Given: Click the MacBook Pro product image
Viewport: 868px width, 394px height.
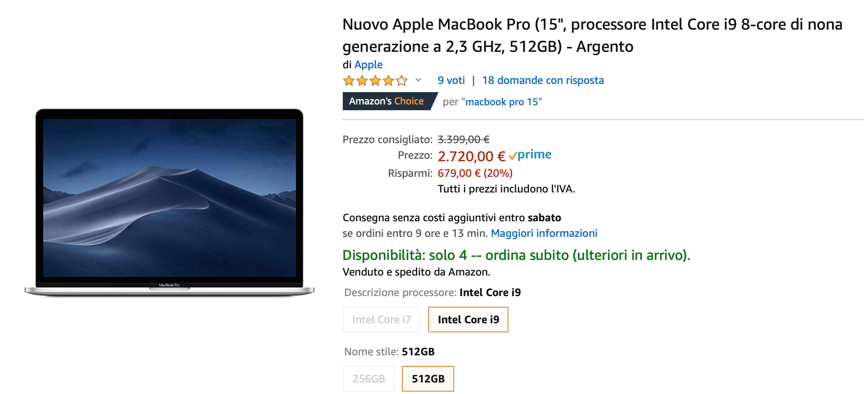Looking at the screenshot, I should coord(169,202).
